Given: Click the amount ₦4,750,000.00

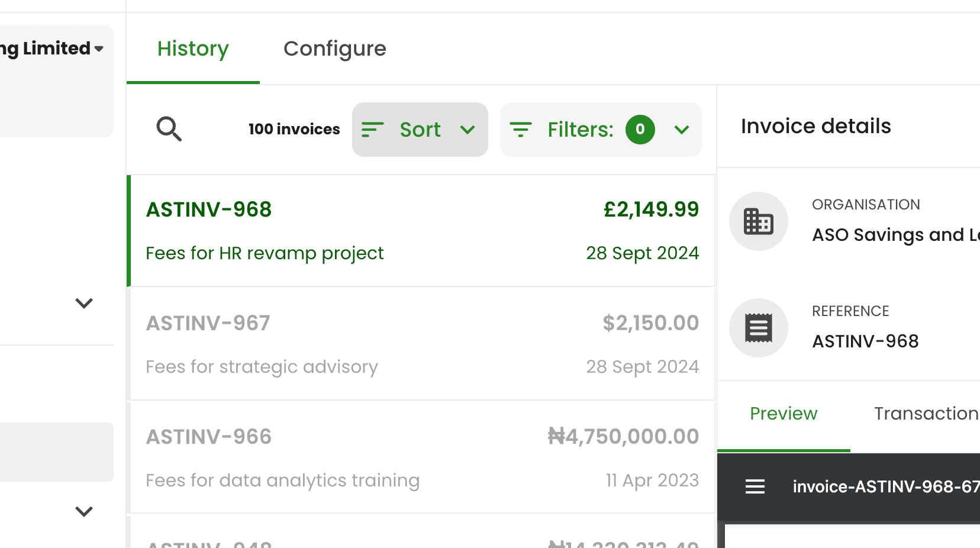Looking at the screenshot, I should pos(624,437).
